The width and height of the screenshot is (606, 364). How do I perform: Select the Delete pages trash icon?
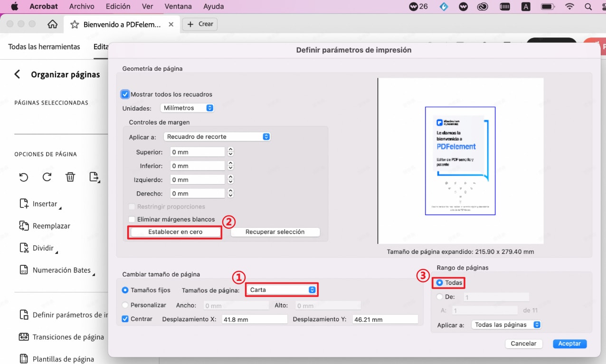point(70,177)
